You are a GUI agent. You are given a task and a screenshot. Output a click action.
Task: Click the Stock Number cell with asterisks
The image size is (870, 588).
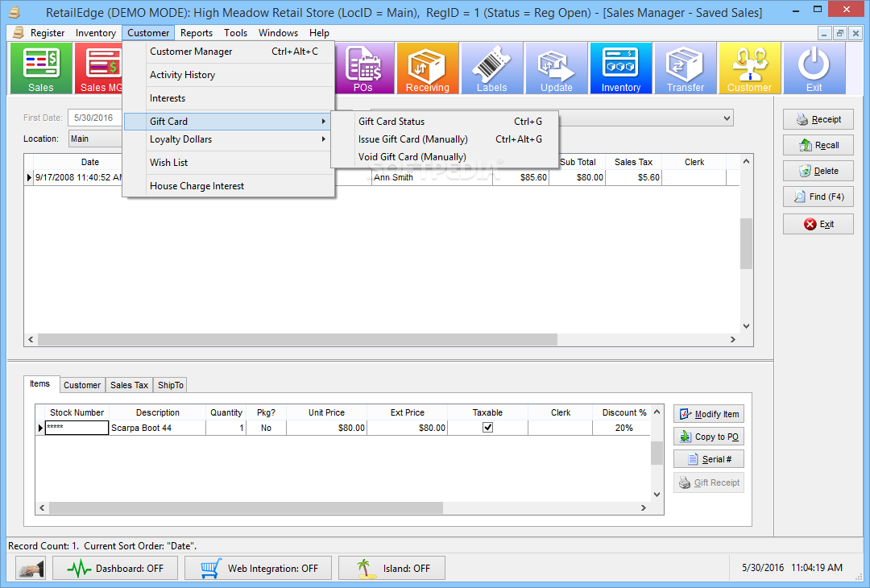[x=77, y=428]
